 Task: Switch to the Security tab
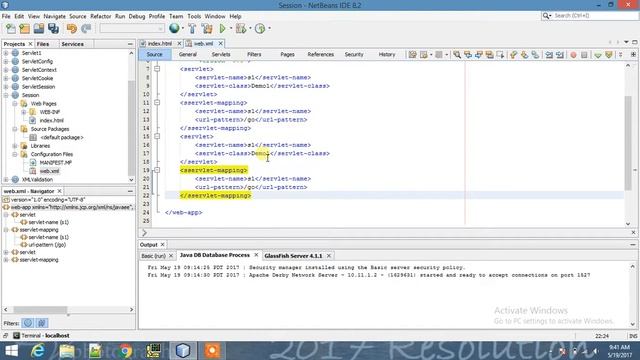[354, 54]
